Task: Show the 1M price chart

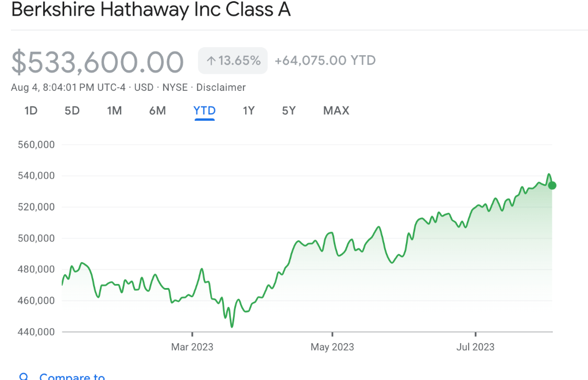Action: coord(114,110)
